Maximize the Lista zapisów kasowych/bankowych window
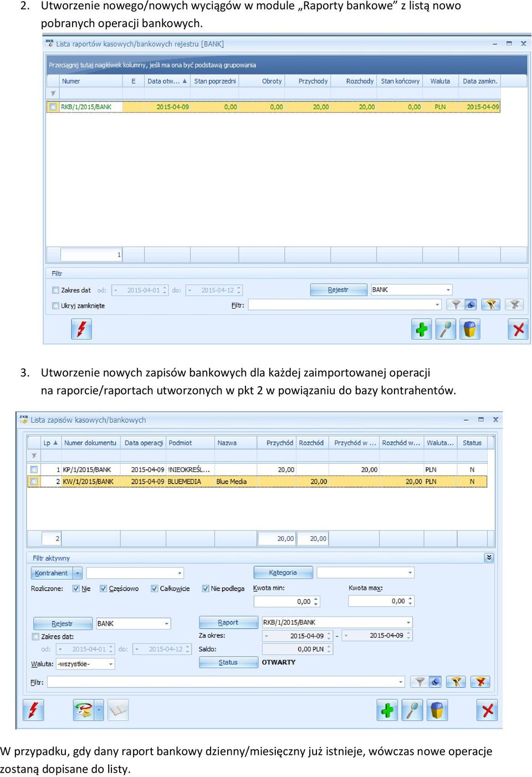532x777 pixels. click(x=480, y=420)
